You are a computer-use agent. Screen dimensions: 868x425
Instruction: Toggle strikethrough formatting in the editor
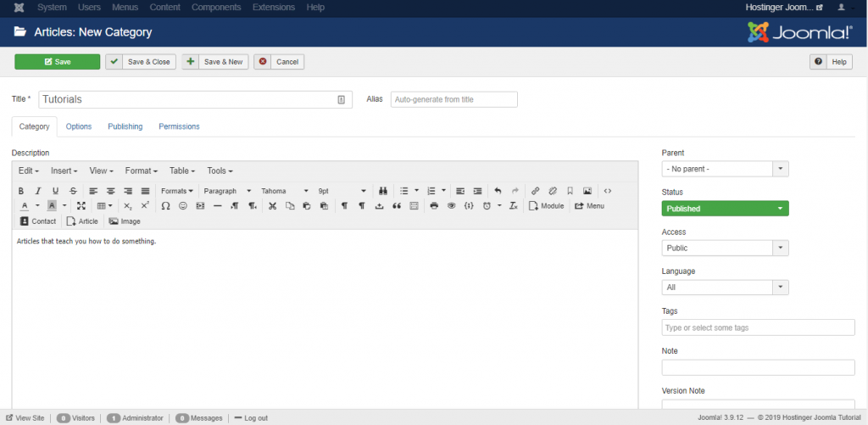coord(73,191)
